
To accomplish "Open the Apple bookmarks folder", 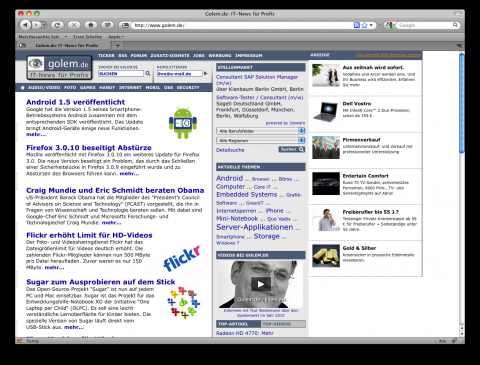I will coord(116,37).
